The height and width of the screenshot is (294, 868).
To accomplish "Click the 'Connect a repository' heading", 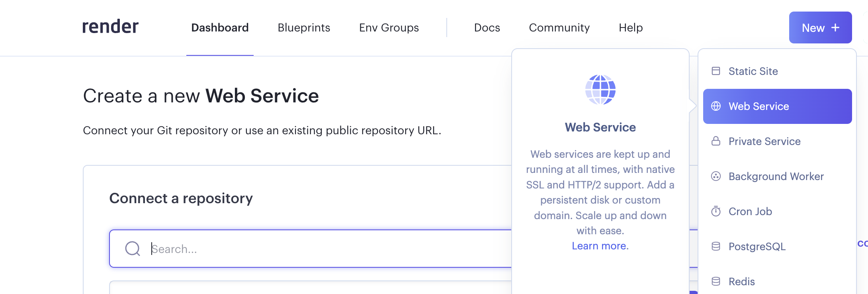I will point(181,198).
